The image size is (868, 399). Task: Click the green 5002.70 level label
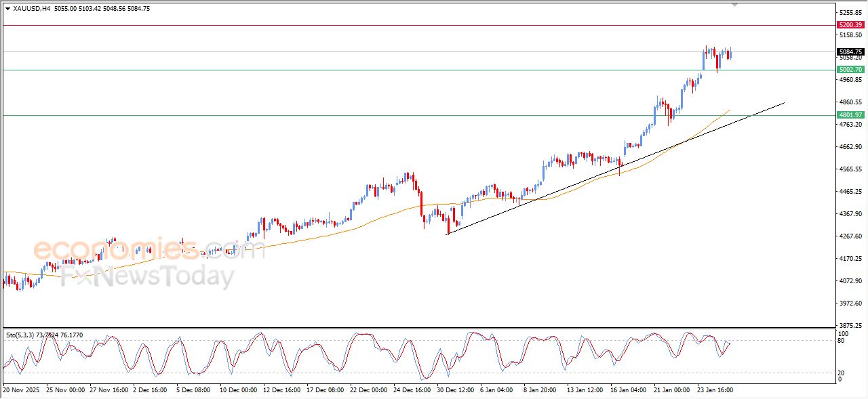pyautogui.click(x=850, y=69)
